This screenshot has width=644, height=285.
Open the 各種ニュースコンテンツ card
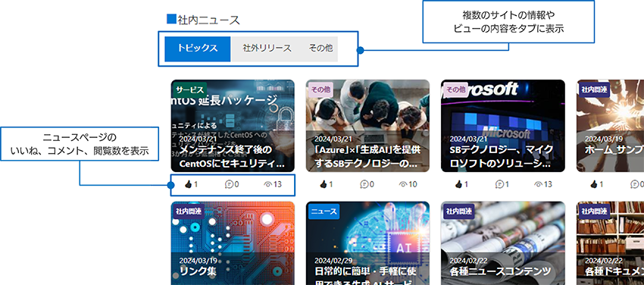click(x=503, y=243)
